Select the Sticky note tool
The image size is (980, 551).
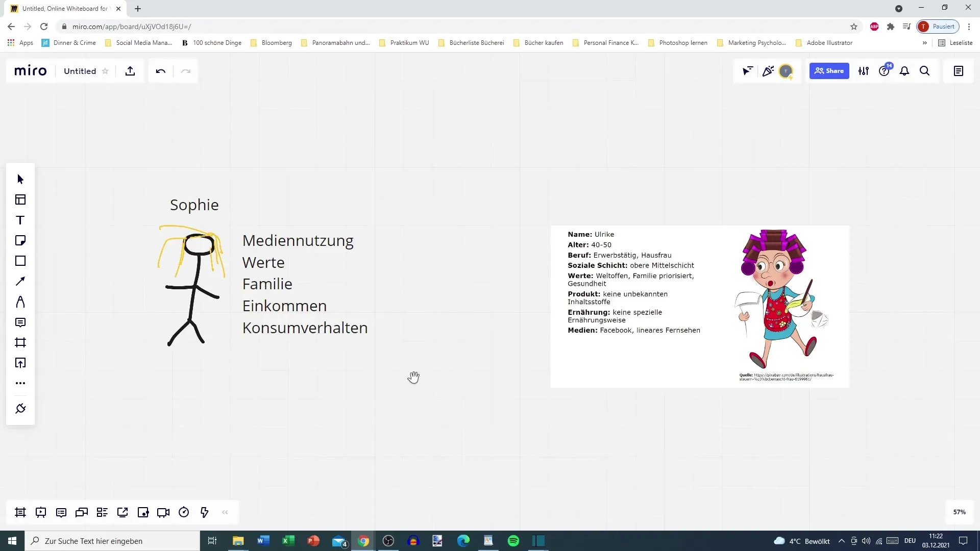[x=20, y=240]
